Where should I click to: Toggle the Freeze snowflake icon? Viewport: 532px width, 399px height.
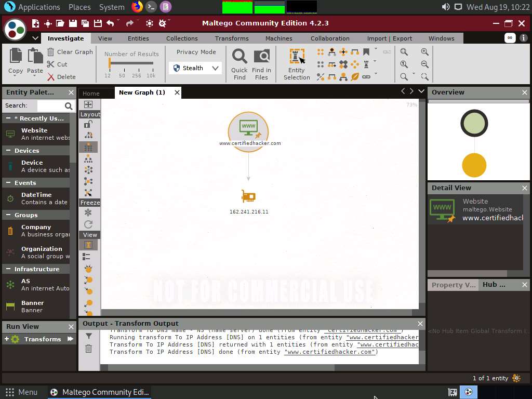coord(88,212)
